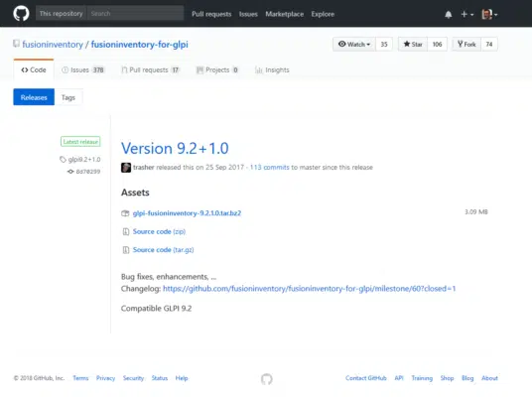Select the Tags button
The image size is (532, 397).
[x=68, y=97]
